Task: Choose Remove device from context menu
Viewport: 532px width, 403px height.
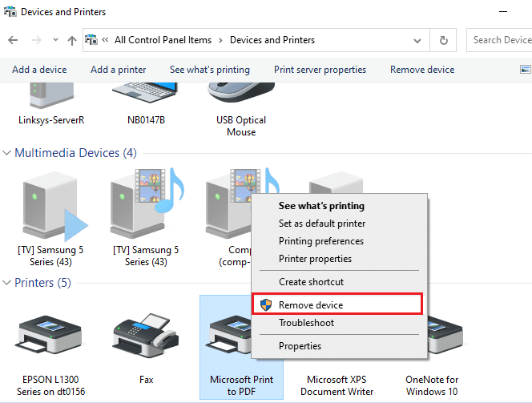Action: click(x=311, y=305)
